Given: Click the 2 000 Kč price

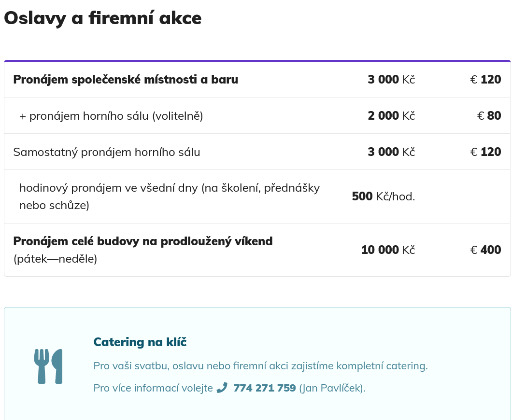Looking at the screenshot, I should (391, 115).
